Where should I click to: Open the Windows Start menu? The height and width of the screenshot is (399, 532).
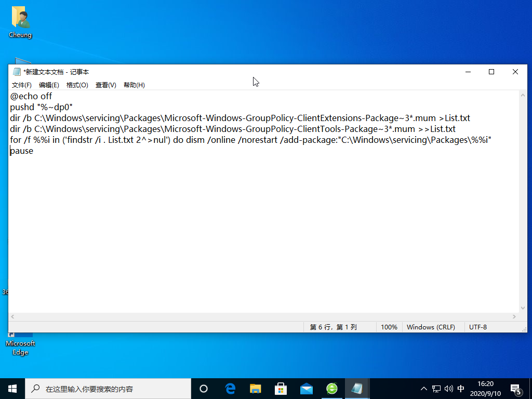[12, 388]
